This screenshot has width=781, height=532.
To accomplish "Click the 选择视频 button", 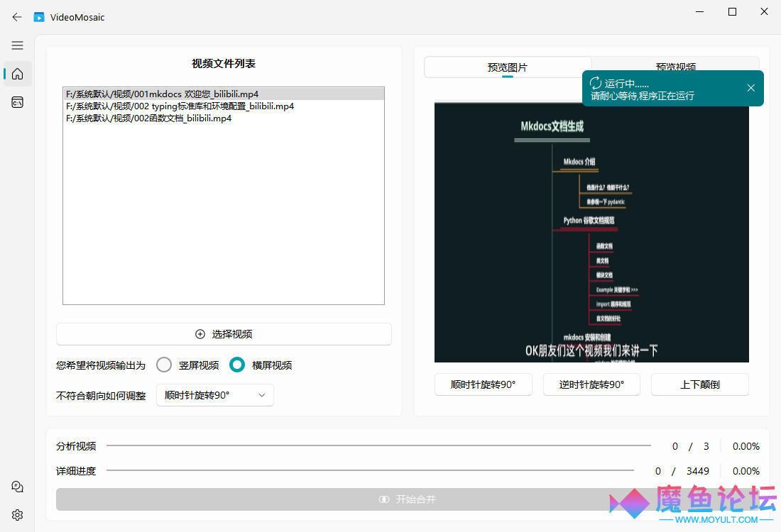I will click(x=224, y=334).
